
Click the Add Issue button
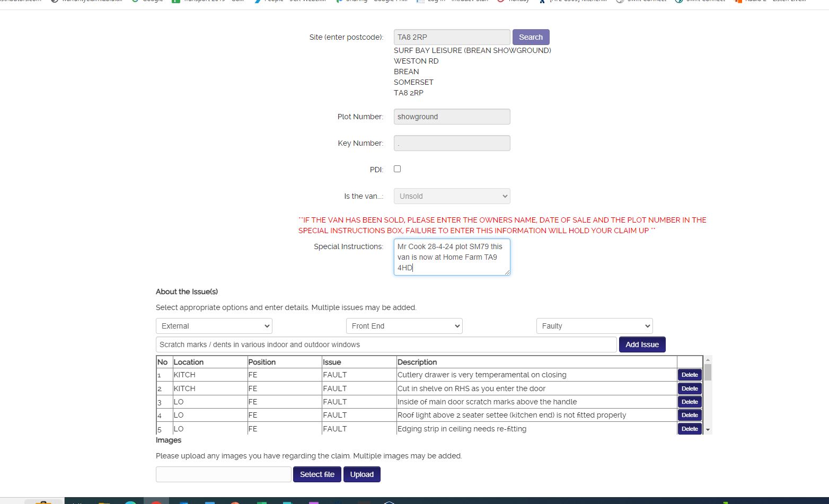[642, 344]
